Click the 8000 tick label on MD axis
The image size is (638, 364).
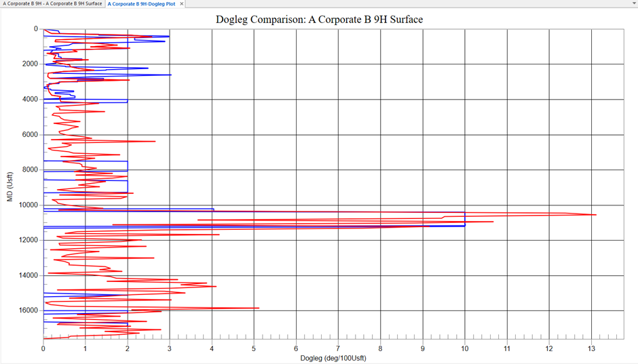(x=29, y=170)
